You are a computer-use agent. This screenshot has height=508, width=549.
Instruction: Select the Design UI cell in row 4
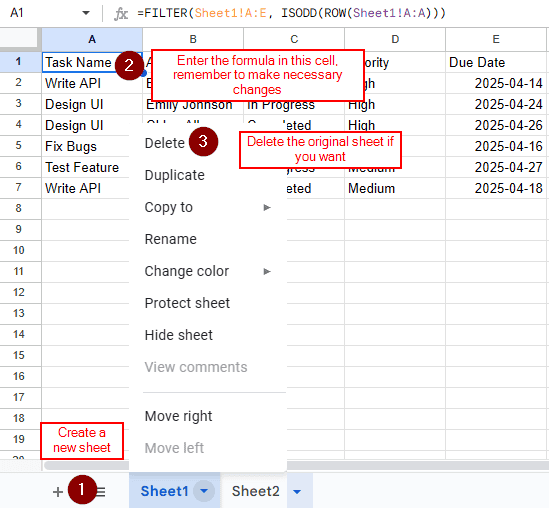[92, 125]
